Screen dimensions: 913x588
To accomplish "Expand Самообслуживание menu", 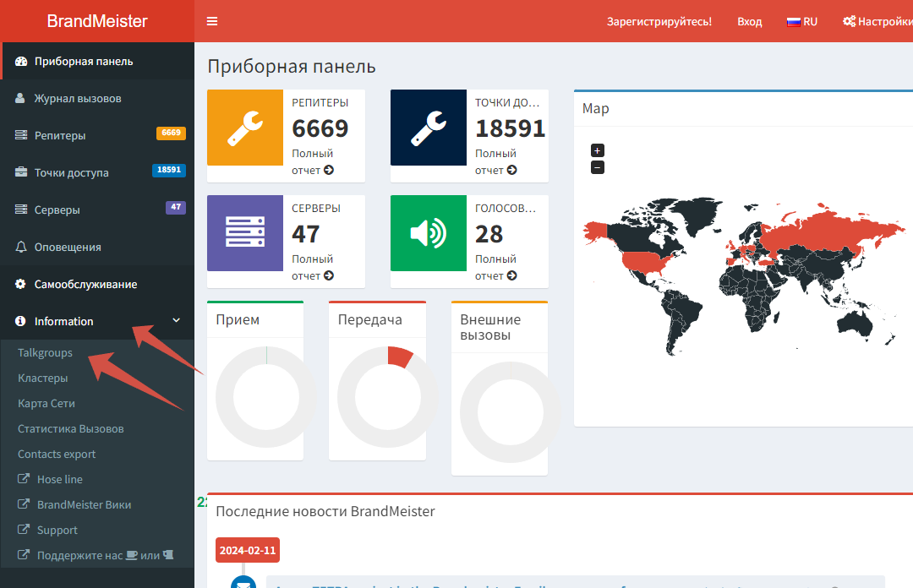I will click(x=97, y=285).
